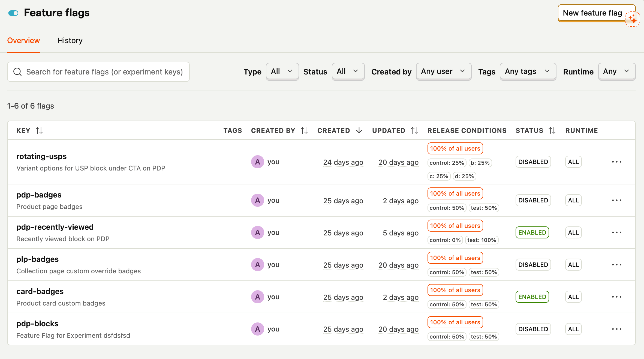Click the feature flags toggle icon beside title
This screenshot has width=644, height=359.
pos(13,13)
